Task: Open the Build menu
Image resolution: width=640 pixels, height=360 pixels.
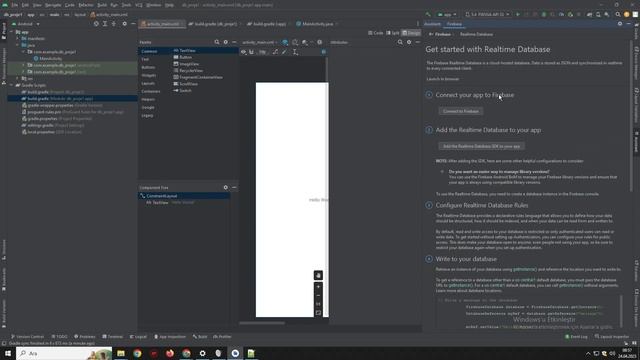Action: (x=102, y=5)
